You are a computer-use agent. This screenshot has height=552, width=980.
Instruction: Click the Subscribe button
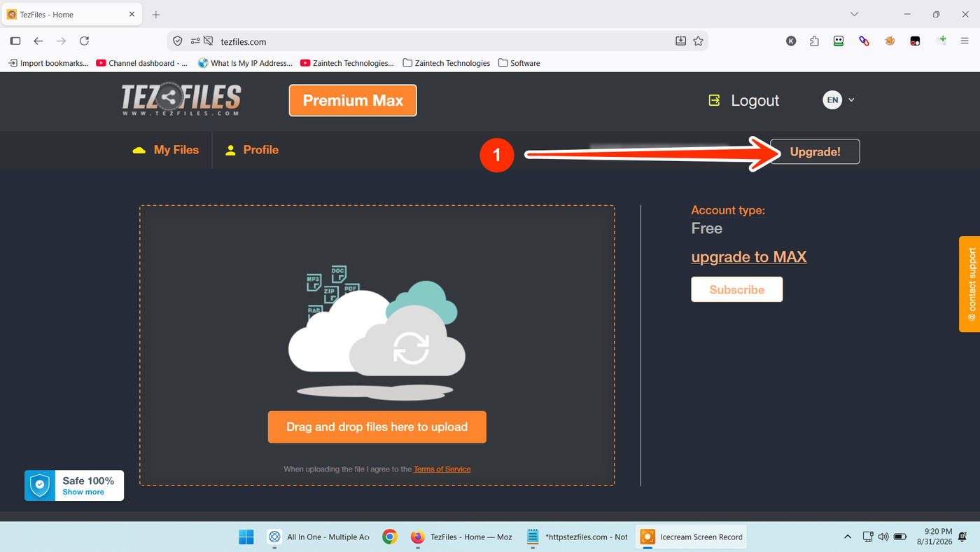pyautogui.click(x=737, y=289)
